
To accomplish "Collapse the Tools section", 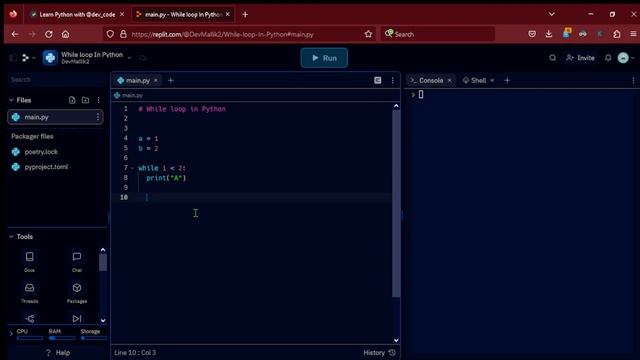I will [x=11, y=237].
